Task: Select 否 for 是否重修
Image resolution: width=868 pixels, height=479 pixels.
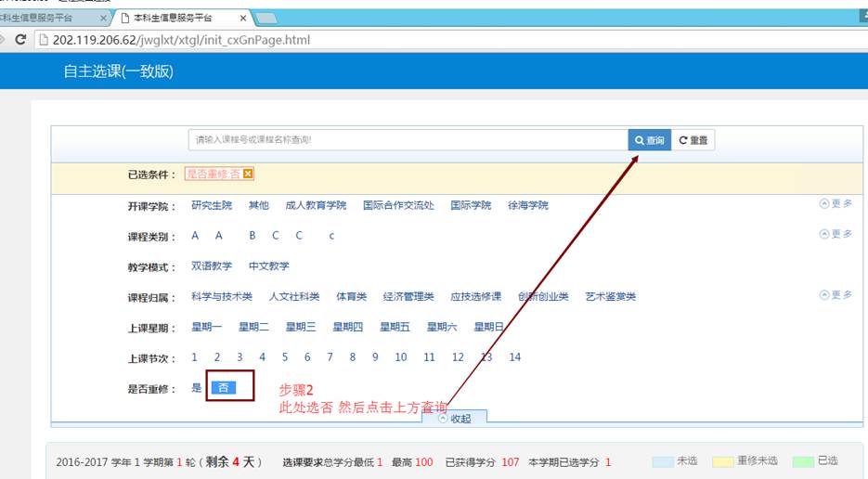Action: point(223,388)
